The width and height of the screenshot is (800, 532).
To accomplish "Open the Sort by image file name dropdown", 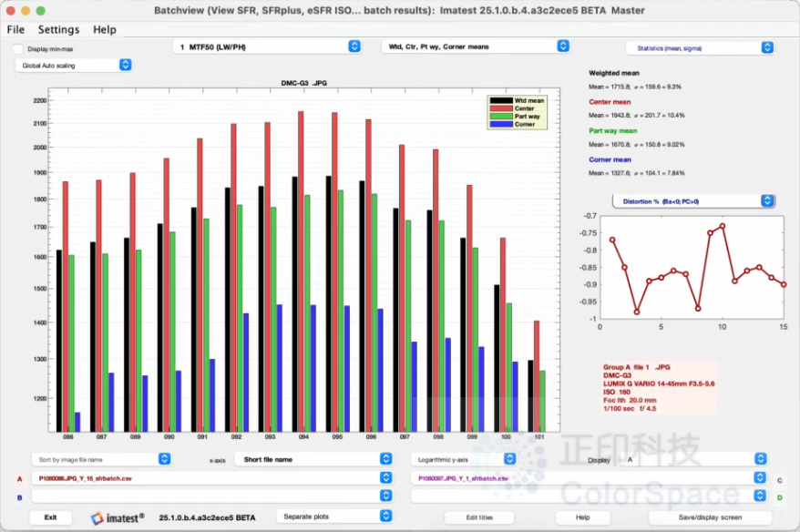I will [101, 459].
